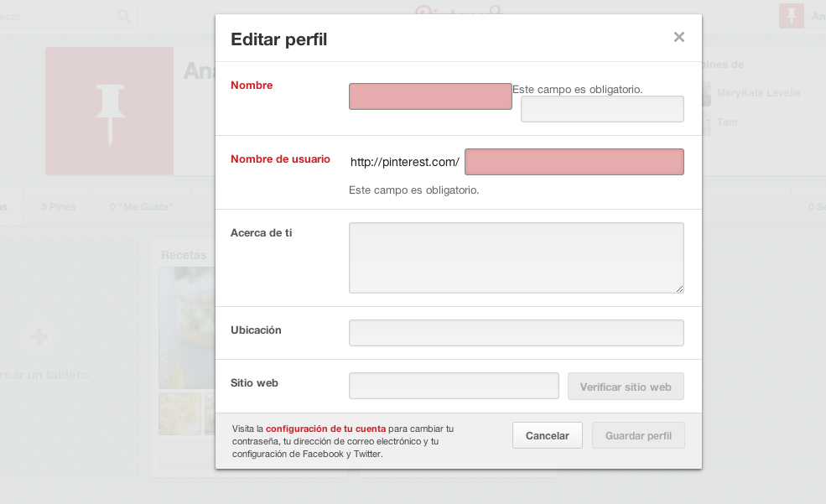Screen dimensions: 826x504
Task: Click the avatar icon next to Tam
Action: 707,123
